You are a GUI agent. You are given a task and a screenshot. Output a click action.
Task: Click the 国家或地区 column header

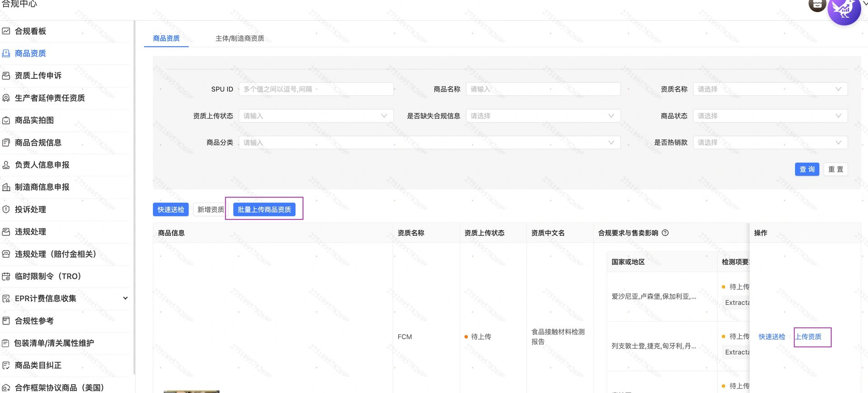click(x=628, y=262)
